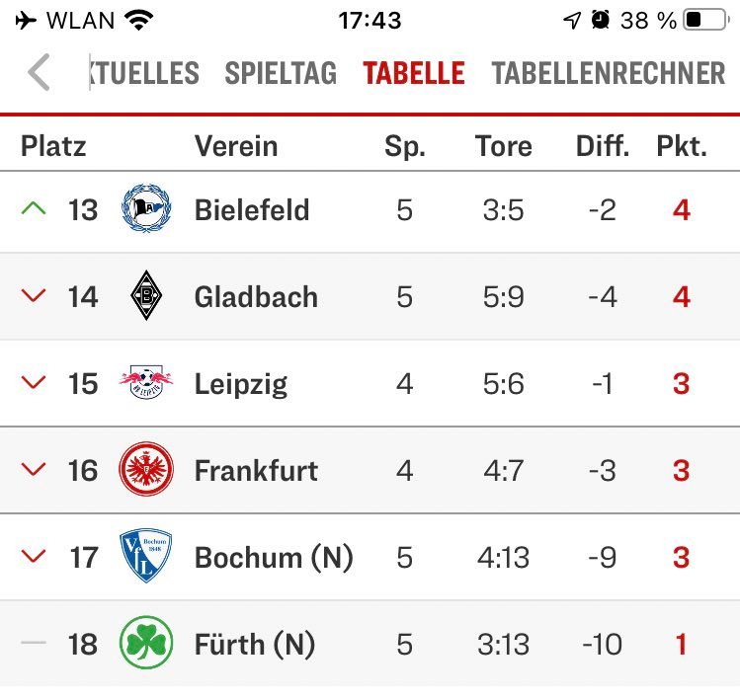The image size is (740, 700).
Task: Open the Gladbach team name link
Action: [256, 296]
